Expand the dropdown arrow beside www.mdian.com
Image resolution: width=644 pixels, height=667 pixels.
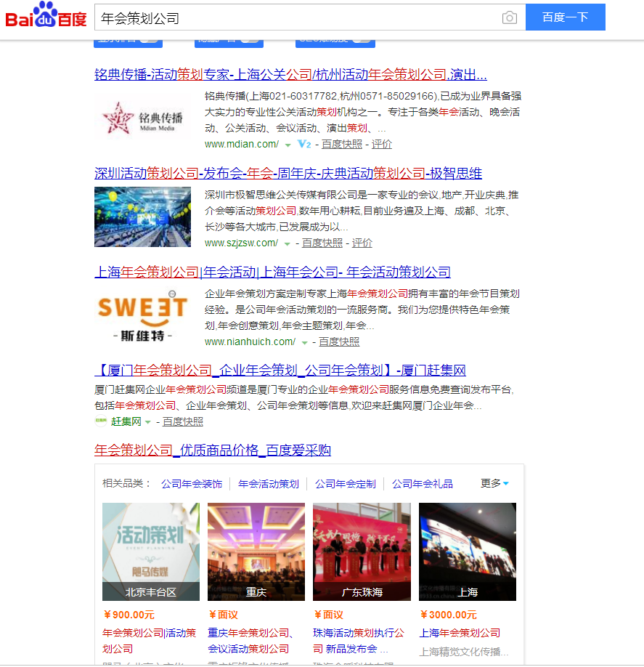click(288, 145)
